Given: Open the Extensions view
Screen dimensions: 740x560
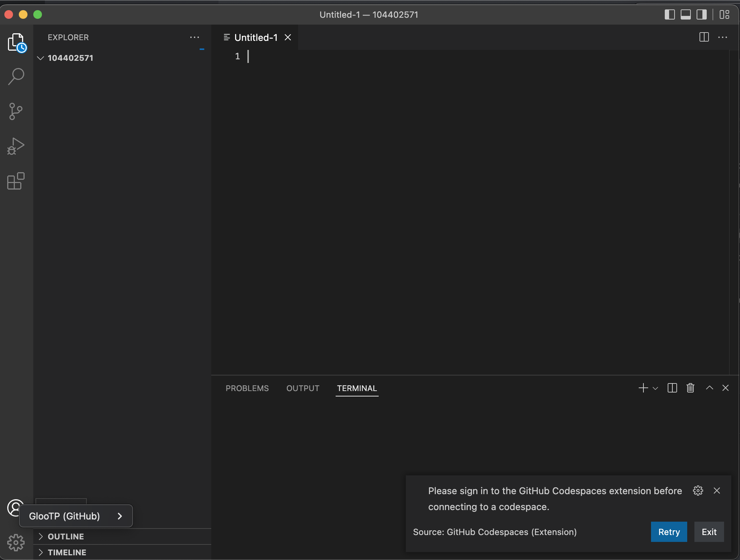Looking at the screenshot, I should (x=16, y=181).
